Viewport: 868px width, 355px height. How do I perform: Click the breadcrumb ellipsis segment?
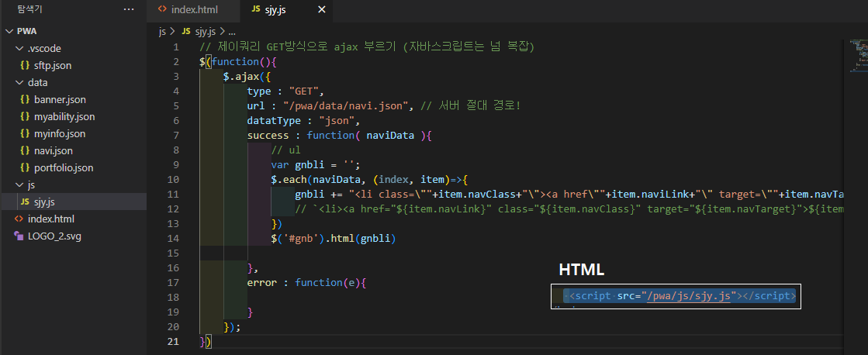point(231,32)
